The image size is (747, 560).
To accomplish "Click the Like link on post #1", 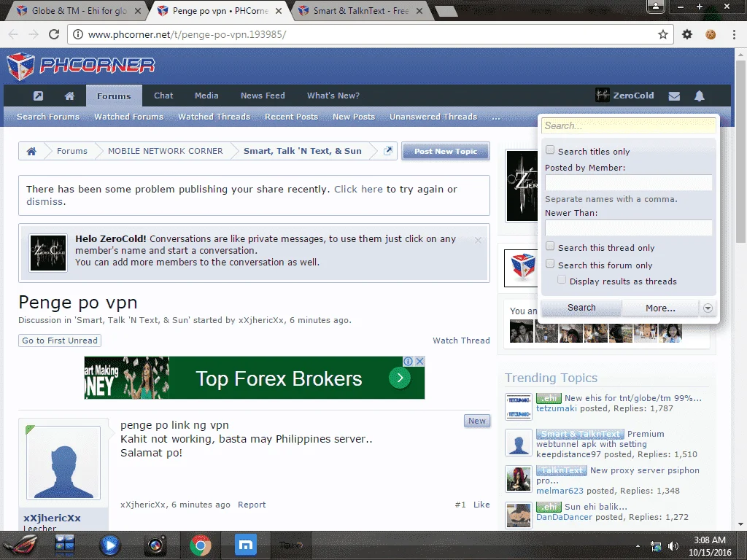I will [x=481, y=505].
